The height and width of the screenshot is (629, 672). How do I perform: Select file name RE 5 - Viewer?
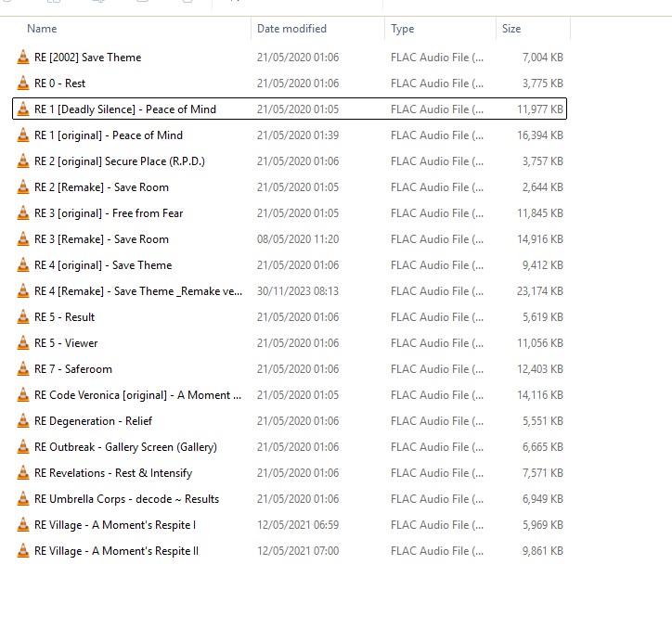(x=66, y=343)
